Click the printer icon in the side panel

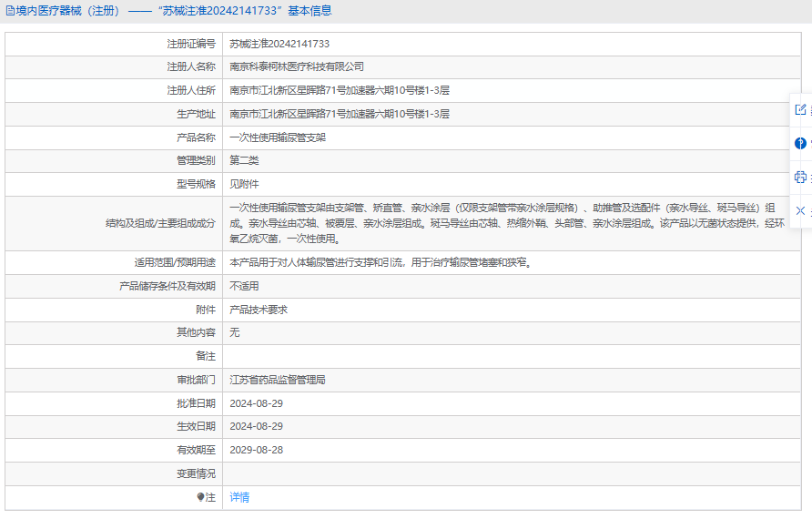(800, 178)
